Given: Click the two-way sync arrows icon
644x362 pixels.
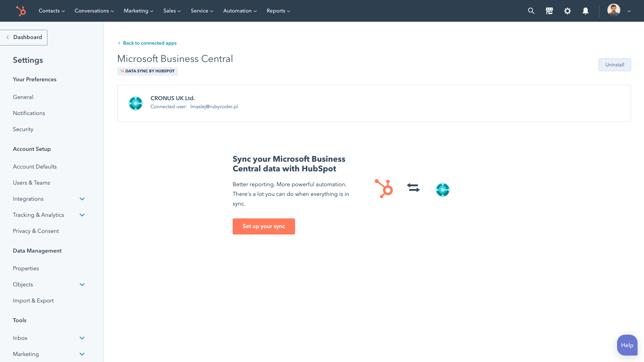Looking at the screenshot, I should 413,188.
